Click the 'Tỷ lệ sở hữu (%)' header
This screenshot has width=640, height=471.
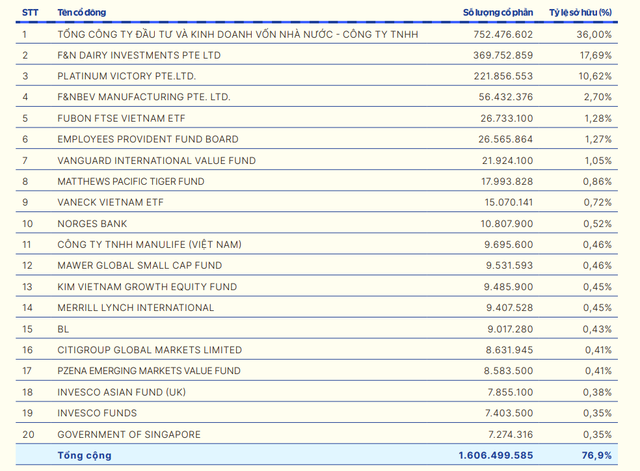[580, 13]
